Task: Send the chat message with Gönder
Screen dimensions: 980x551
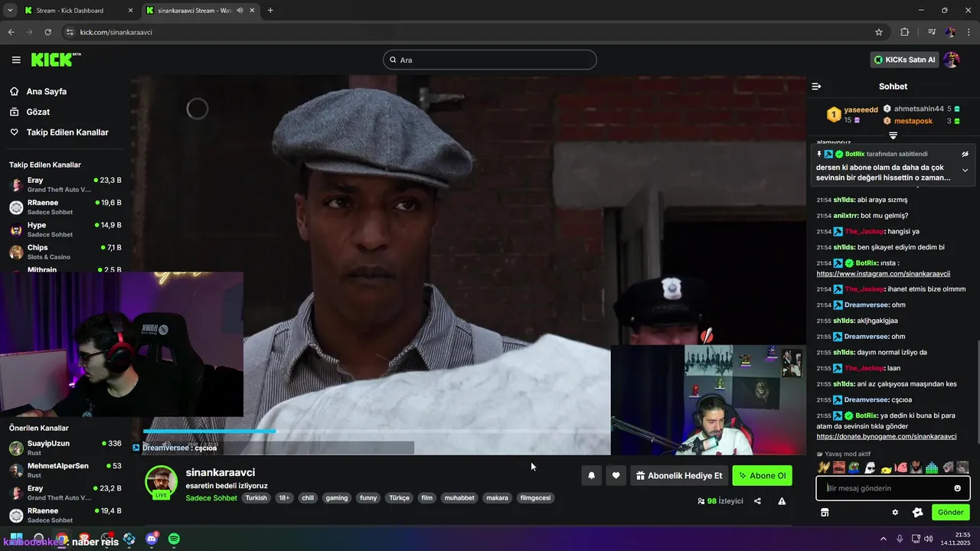Action: tap(951, 513)
